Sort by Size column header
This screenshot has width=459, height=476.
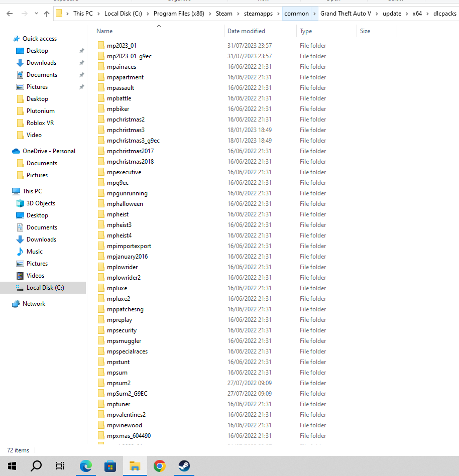[x=365, y=31]
